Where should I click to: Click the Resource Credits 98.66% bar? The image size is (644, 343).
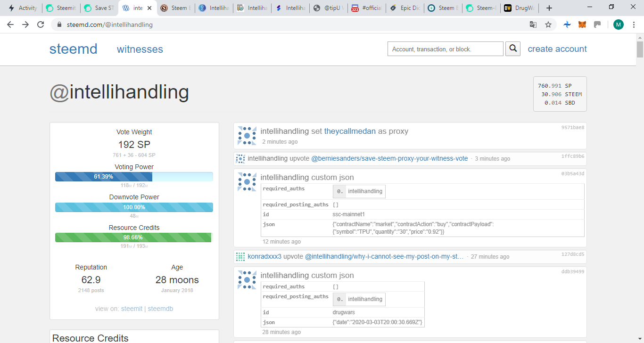pos(134,237)
